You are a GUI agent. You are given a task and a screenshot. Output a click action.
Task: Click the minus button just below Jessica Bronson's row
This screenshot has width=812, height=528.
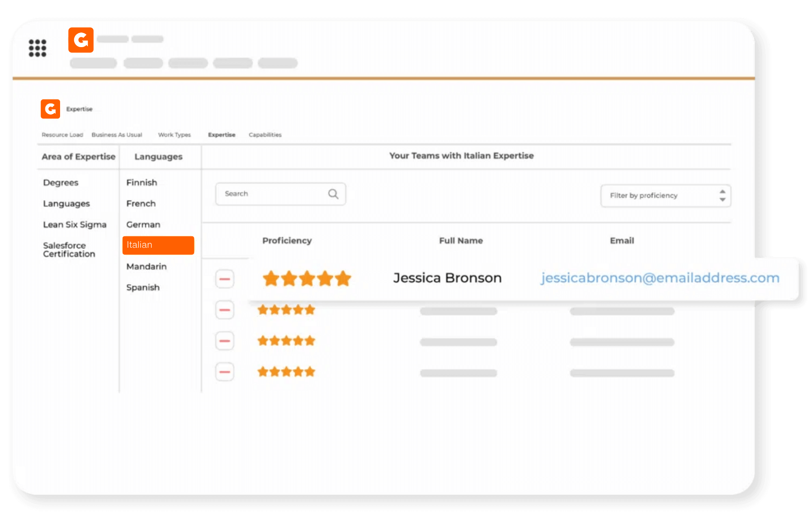point(225,310)
